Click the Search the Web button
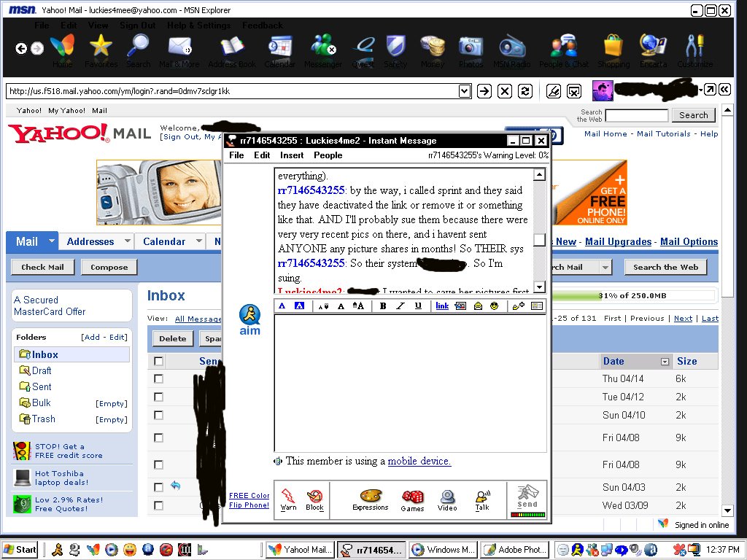 coord(665,267)
